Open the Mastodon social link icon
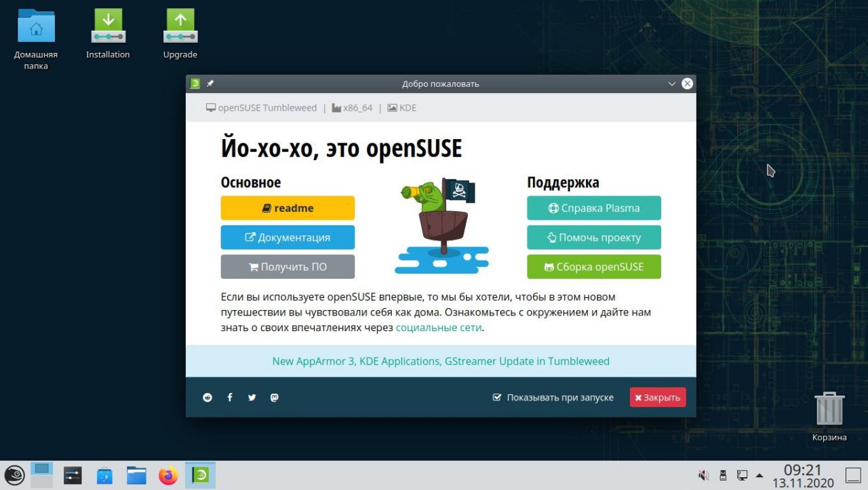The image size is (868, 490). pos(275,398)
